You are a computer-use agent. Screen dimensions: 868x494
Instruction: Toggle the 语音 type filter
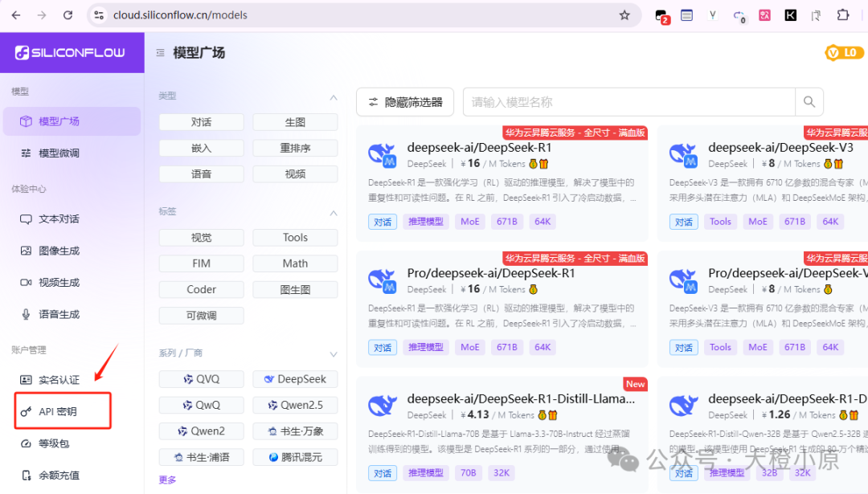(x=202, y=174)
